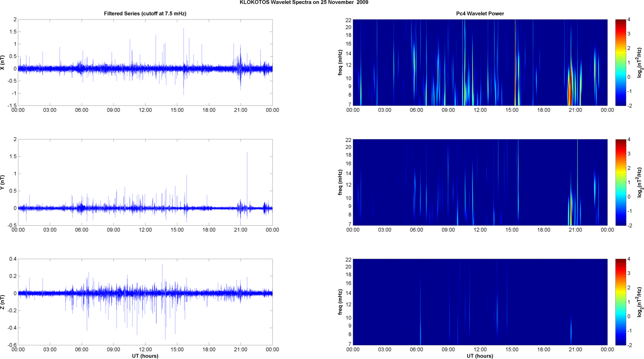This screenshot has height=359, width=644.
Task: Click the bottom wavelet plot's colorbar
Action: coord(620,302)
